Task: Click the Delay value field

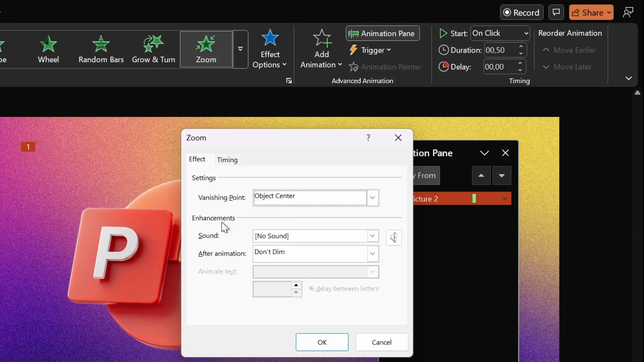Action: pos(499,67)
